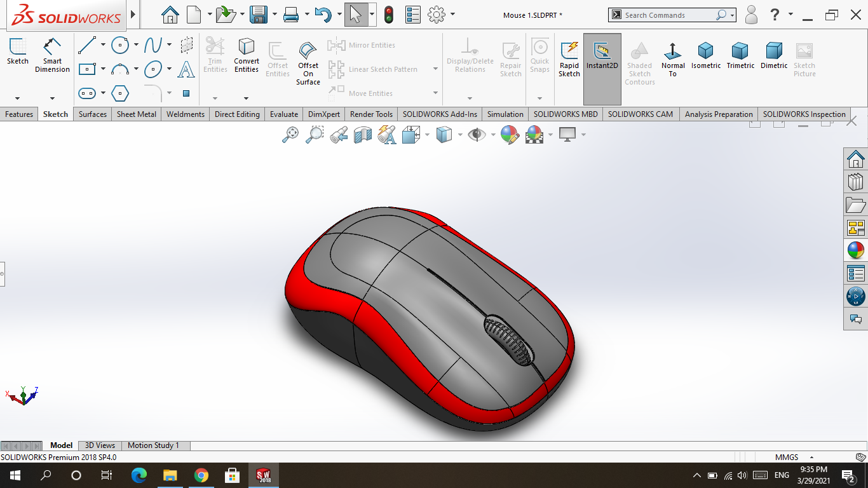Expand the Hide/Show Items dropdown
The image size is (868, 488).
(492, 135)
